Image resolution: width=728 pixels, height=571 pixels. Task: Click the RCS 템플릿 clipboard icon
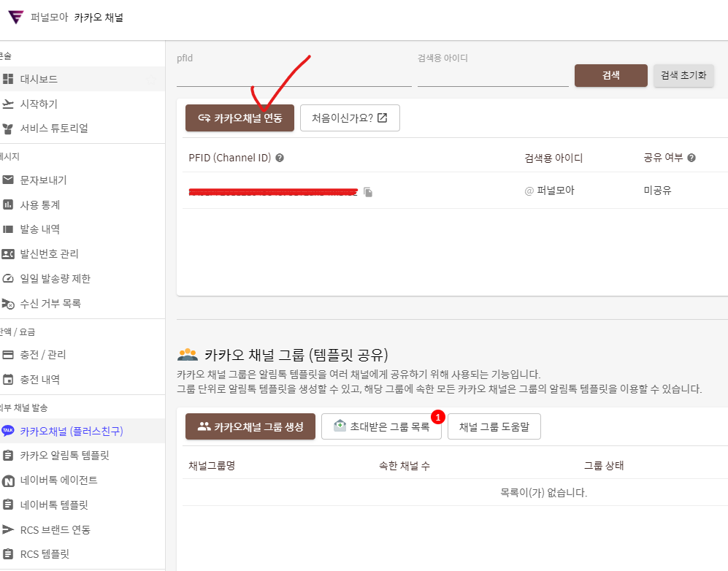pos(8,553)
